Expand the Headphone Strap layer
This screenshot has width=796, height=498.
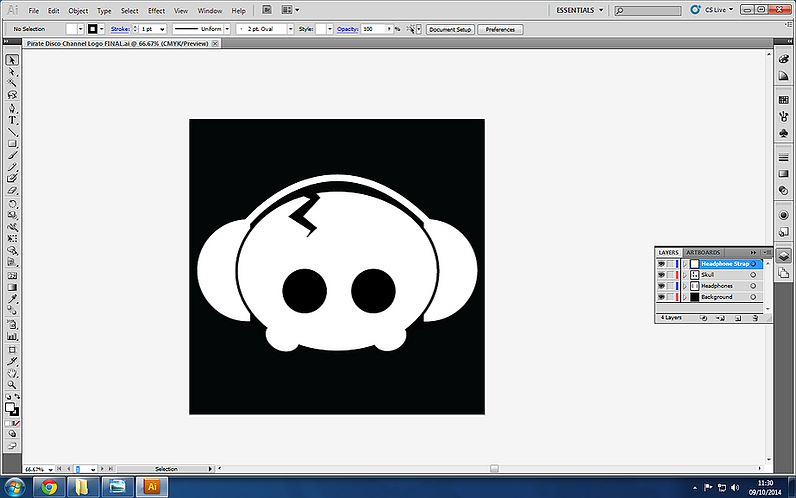(685, 264)
